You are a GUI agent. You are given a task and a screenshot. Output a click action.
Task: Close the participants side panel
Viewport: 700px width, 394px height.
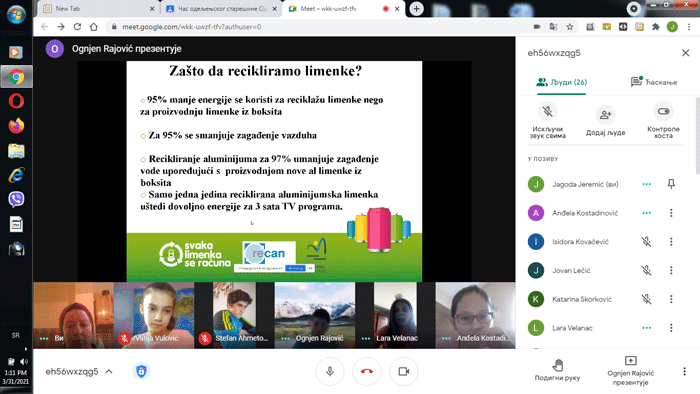coord(686,53)
